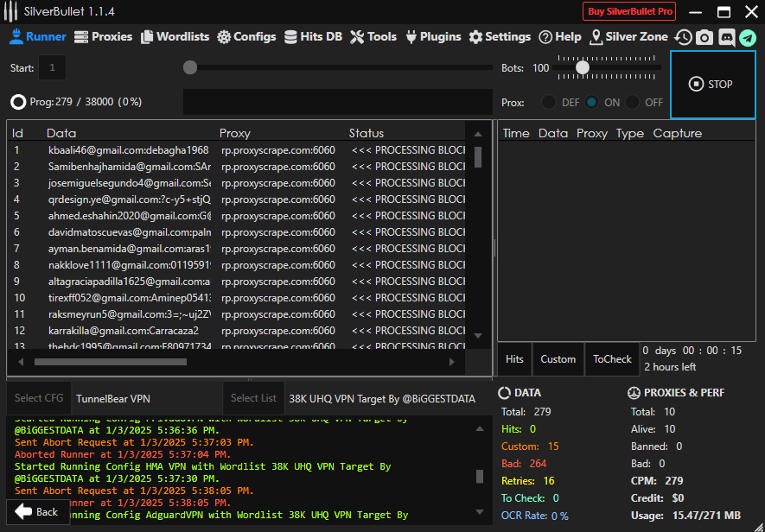Open the Proxies tab
This screenshot has width=765, height=532.
click(104, 37)
